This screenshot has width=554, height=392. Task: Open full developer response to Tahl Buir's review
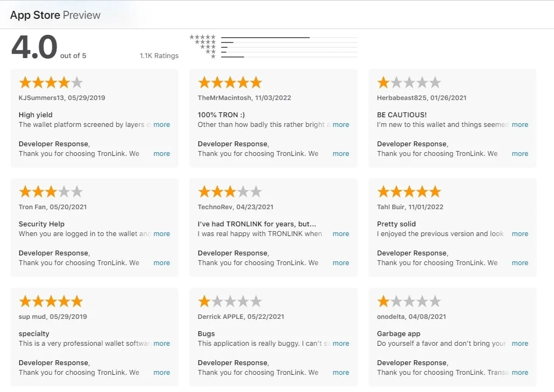coord(520,263)
